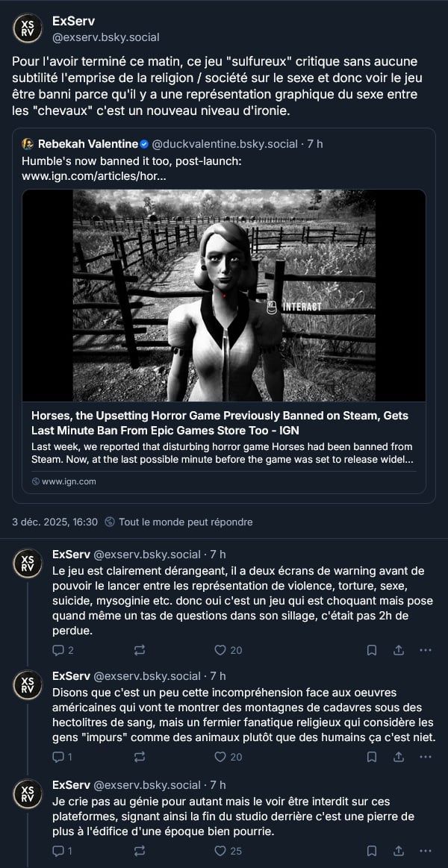The image size is (448, 868).
Task: Reply to the last thread post
Action: [62, 851]
